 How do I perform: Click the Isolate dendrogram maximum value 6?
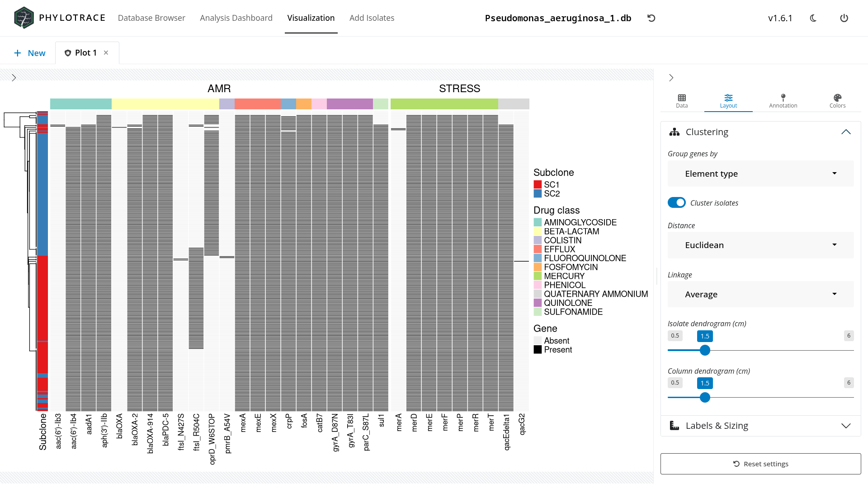pos(849,336)
